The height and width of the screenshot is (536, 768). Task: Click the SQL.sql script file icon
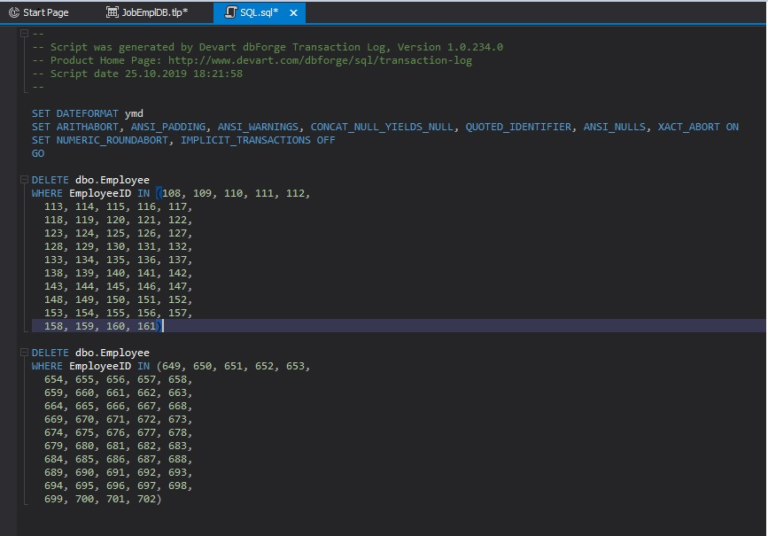point(229,12)
